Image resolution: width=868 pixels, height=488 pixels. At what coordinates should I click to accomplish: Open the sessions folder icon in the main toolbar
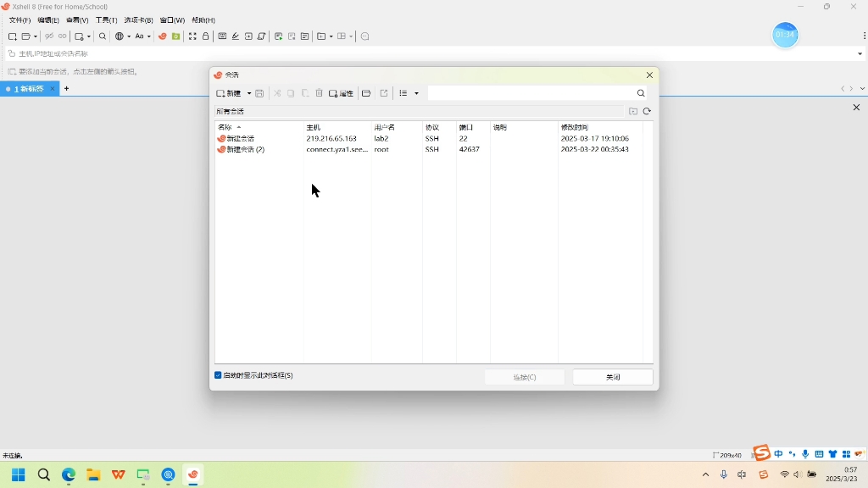coord(25,36)
